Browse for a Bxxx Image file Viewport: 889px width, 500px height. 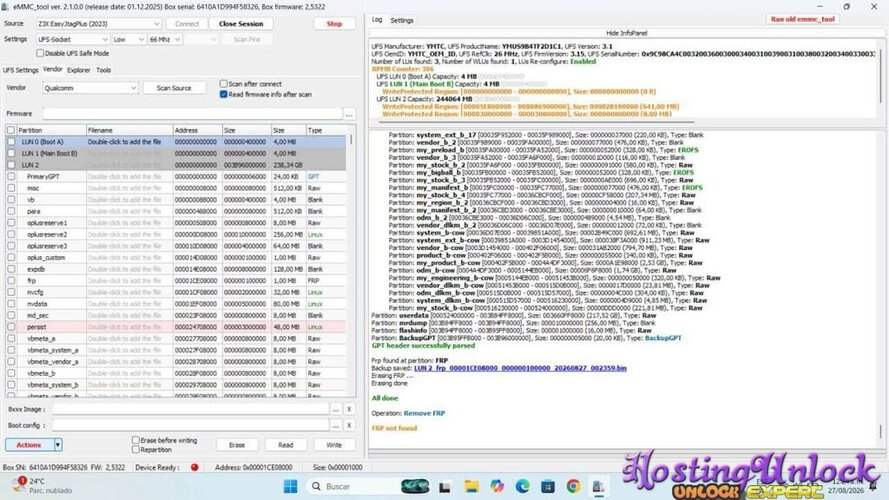(x=336, y=409)
